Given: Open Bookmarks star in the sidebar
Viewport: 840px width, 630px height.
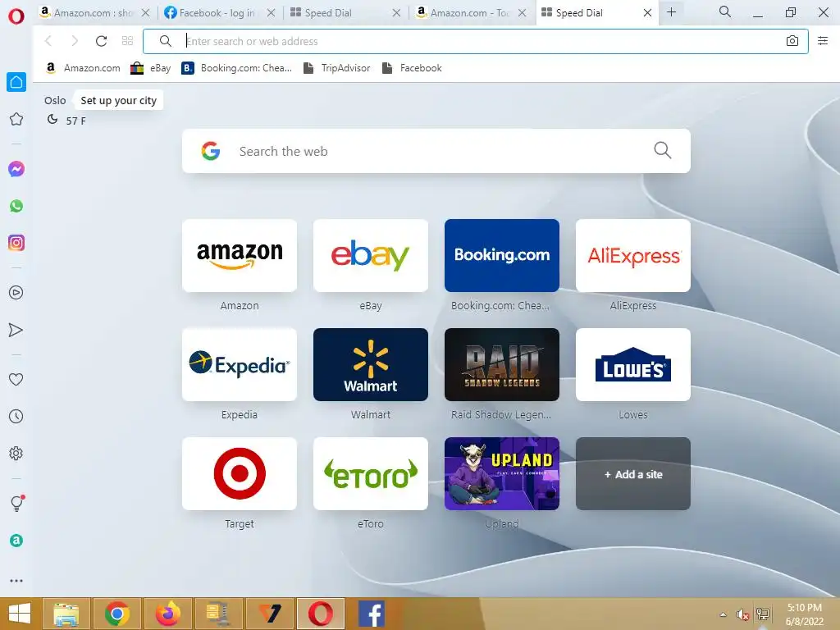Looking at the screenshot, I should pos(16,119).
